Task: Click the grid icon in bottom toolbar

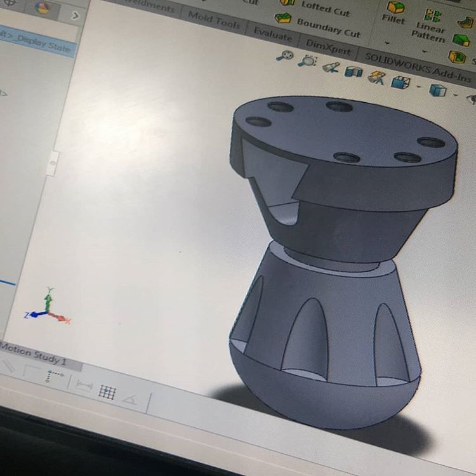Action: [x=107, y=392]
